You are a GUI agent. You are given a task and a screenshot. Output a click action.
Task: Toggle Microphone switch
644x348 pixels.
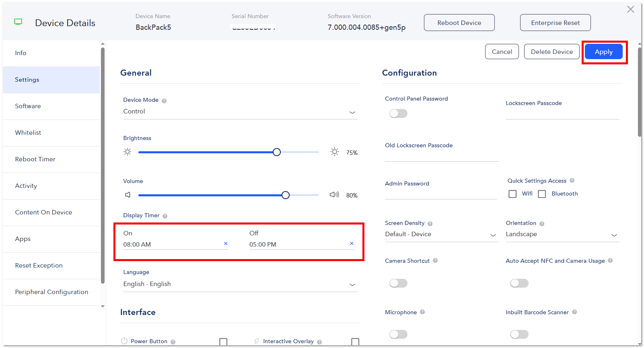coord(398,334)
